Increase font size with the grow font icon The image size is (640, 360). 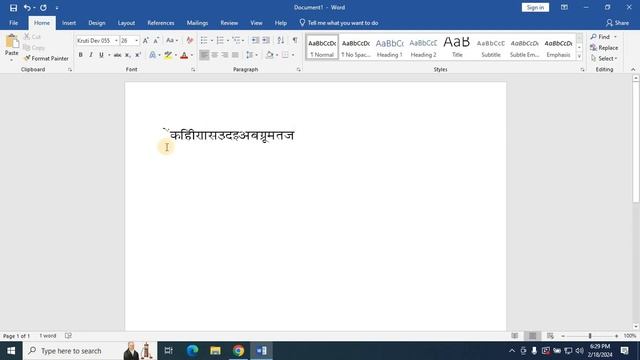(x=146, y=40)
